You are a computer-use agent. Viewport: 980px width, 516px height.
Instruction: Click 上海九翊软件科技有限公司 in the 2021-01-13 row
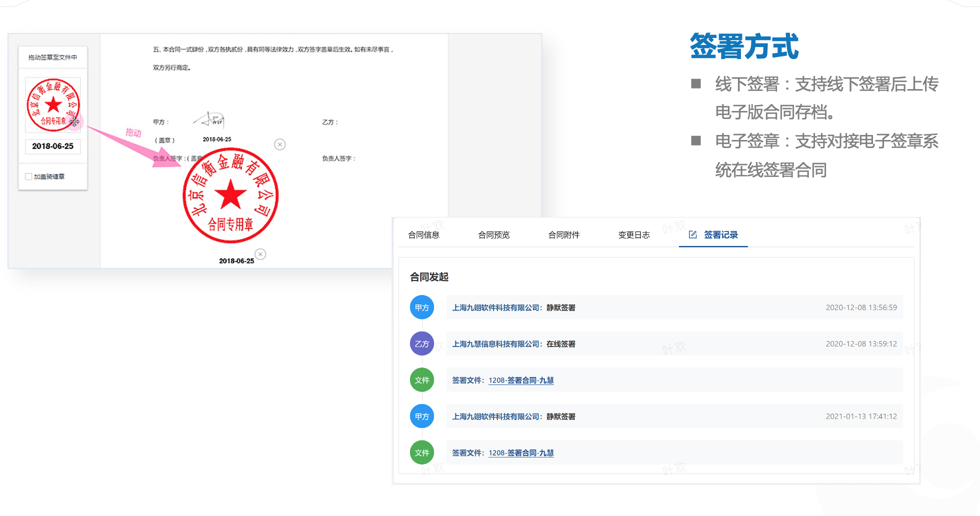(496, 416)
